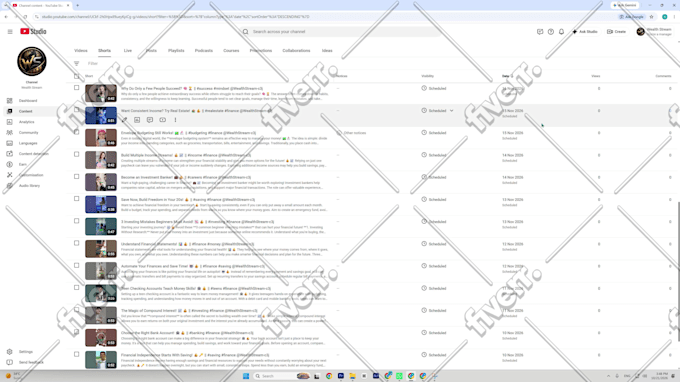Open Content detection in the sidebar
Screen dimensions: 680x382
click(x=33, y=154)
